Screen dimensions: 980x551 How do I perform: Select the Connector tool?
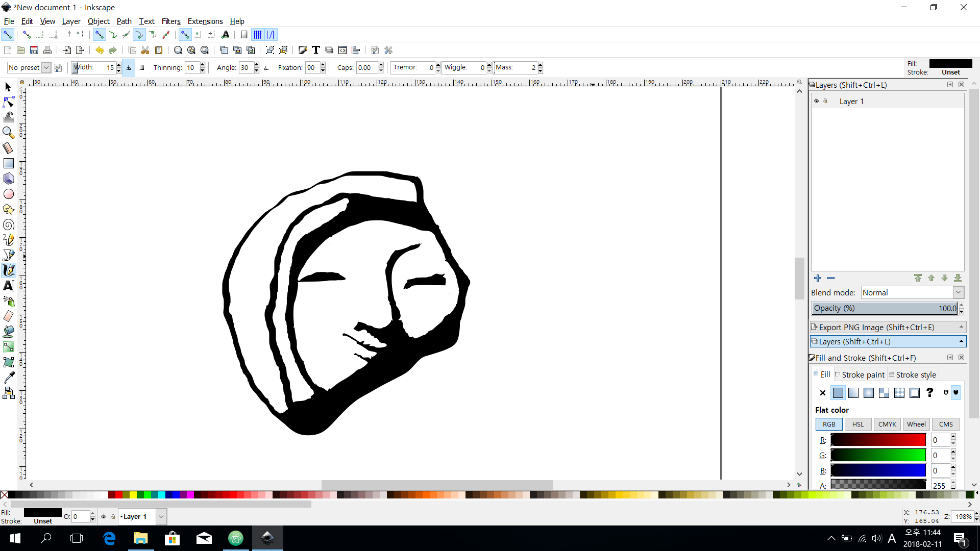pos(8,393)
